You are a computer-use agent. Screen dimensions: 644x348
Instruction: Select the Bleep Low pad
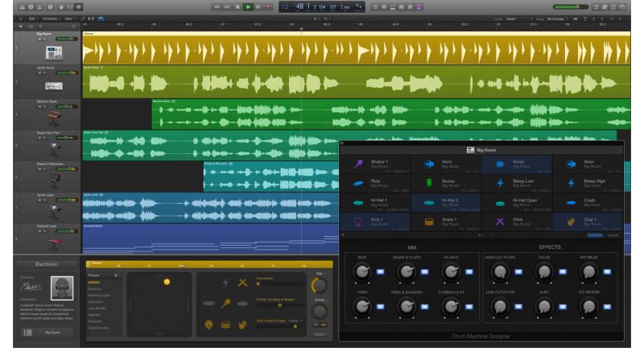pyautogui.click(x=517, y=183)
